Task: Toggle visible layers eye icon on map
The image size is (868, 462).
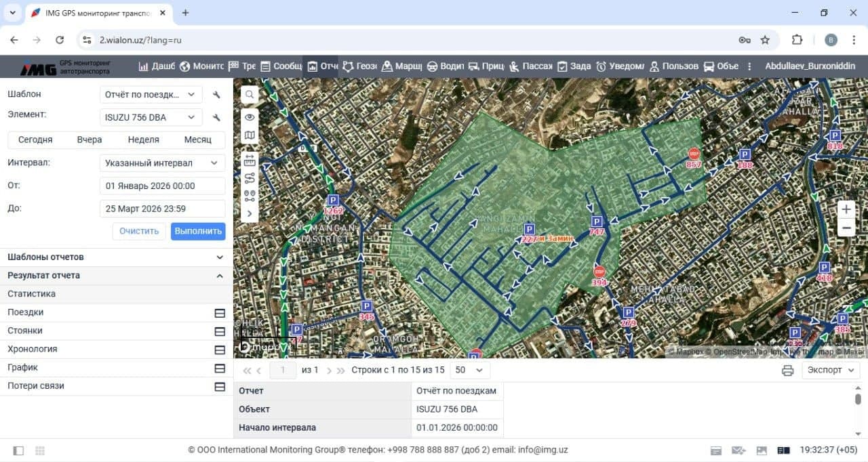Action: pyautogui.click(x=250, y=117)
